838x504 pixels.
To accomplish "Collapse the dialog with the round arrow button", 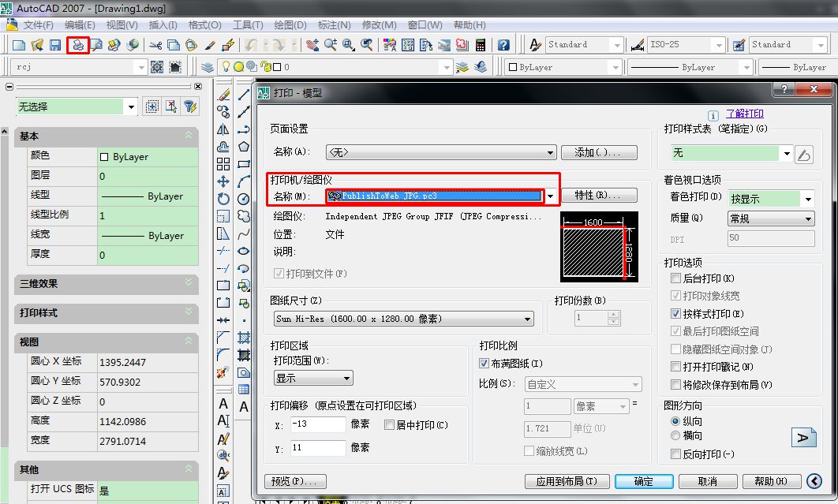I will (x=814, y=481).
